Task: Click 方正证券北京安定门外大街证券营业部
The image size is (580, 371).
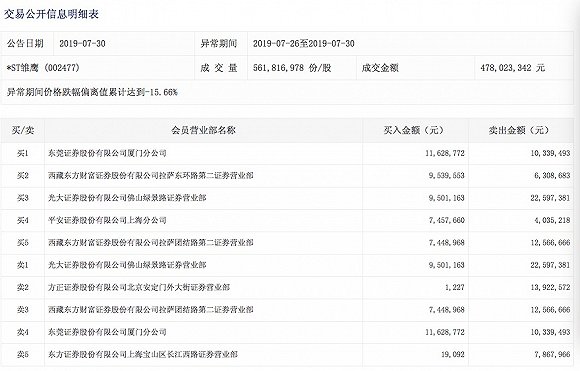Action: (x=139, y=287)
